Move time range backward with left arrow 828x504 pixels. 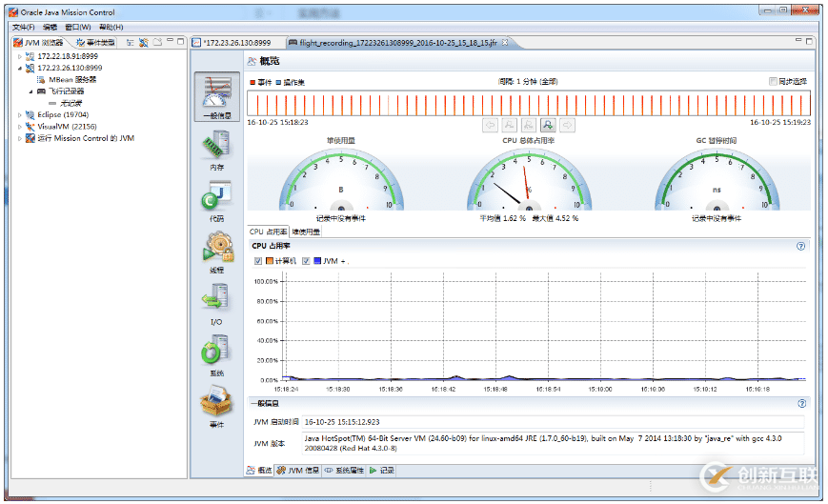[x=490, y=125]
